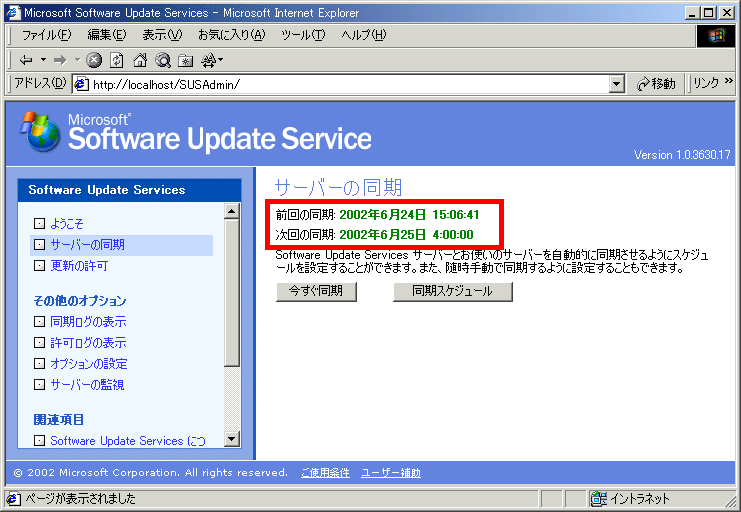The width and height of the screenshot is (741, 512).
Task: Open the address bar dropdown list
Action: click(616, 85)
